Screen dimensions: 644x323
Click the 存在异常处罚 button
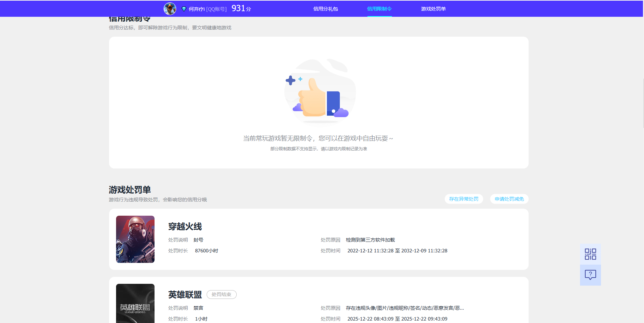click(464, 199)
